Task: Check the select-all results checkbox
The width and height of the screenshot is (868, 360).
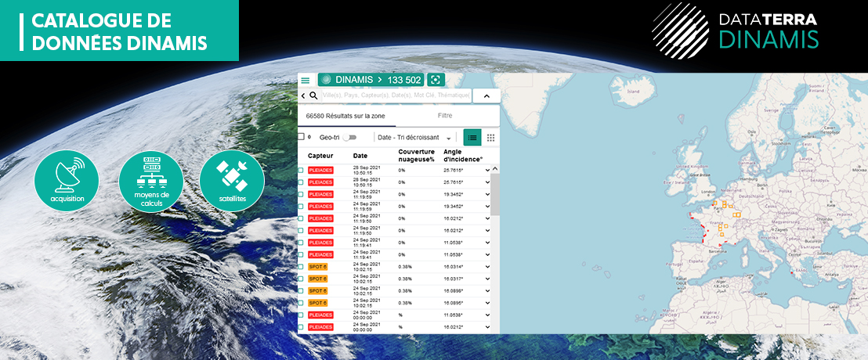Action: coord(301,137)
